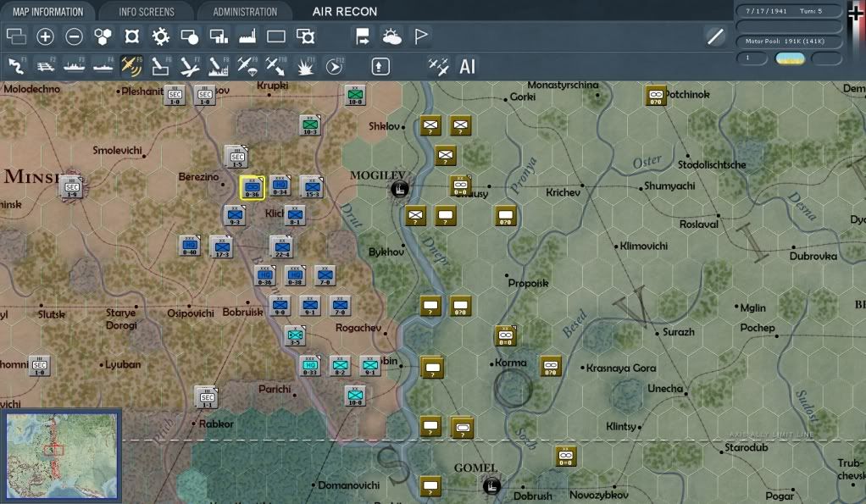
Task: Click the overlapping windows icon in toolbar
Action: [16, 36]
